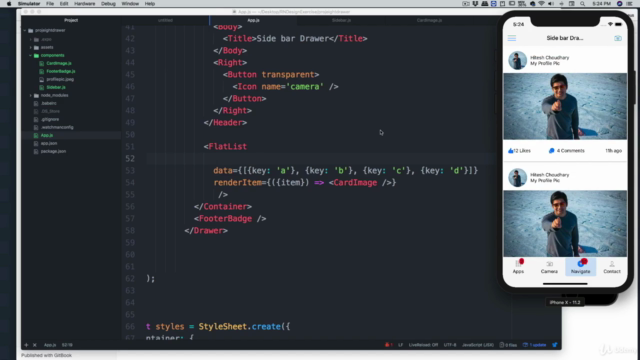The height and width of the screenshot is (360, 640).
Task: Open the hamburger menu in the phone app
Action: 511,38
